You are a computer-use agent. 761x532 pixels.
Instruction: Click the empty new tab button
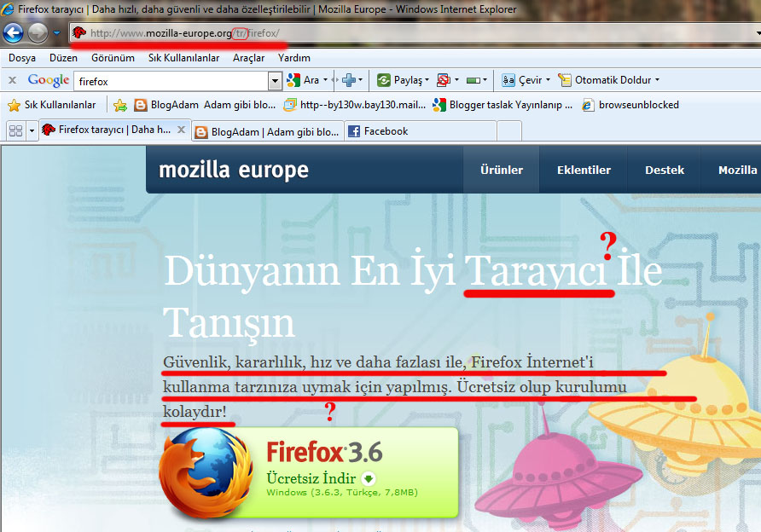509,131
